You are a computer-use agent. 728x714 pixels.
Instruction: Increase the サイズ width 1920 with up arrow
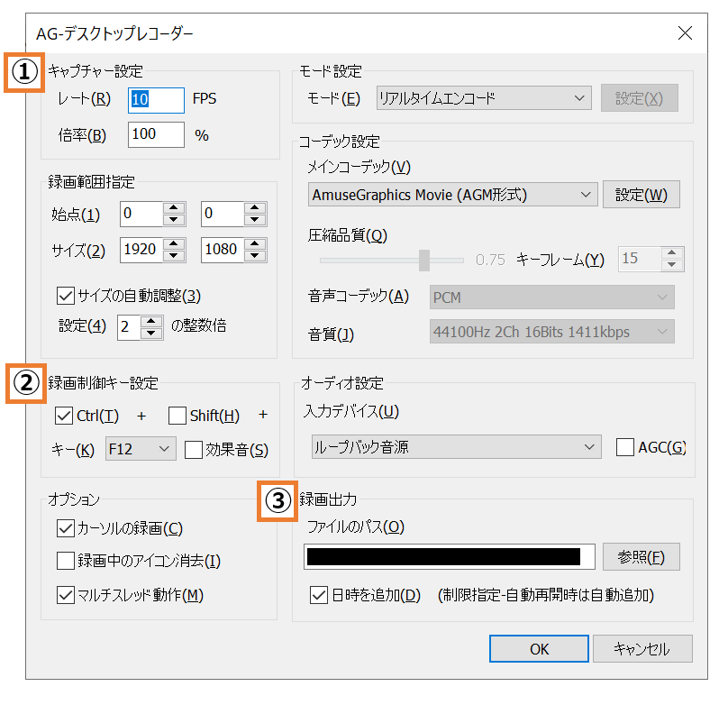coord(174,243)
